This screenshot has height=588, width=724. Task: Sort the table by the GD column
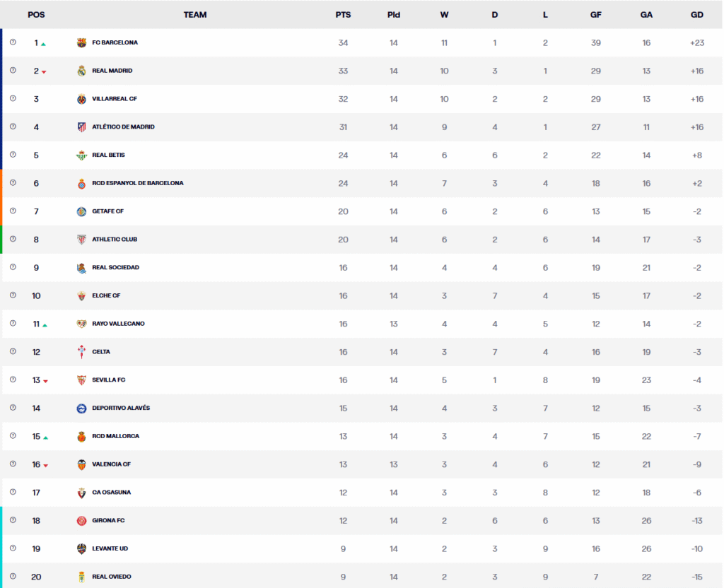[x=696, y=14]
